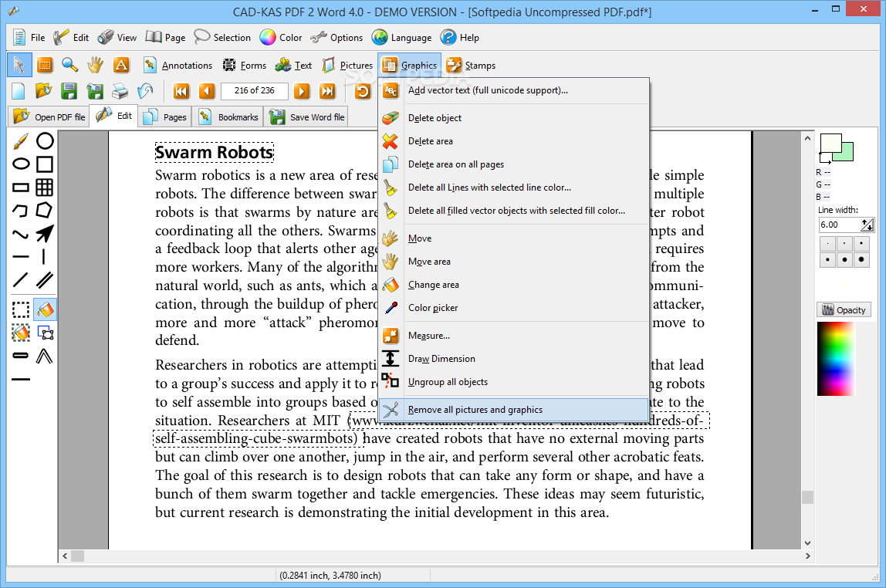The height and width of the screenshot is (588, 886).
Task: Click the line width value field
Action: [839, 225]
